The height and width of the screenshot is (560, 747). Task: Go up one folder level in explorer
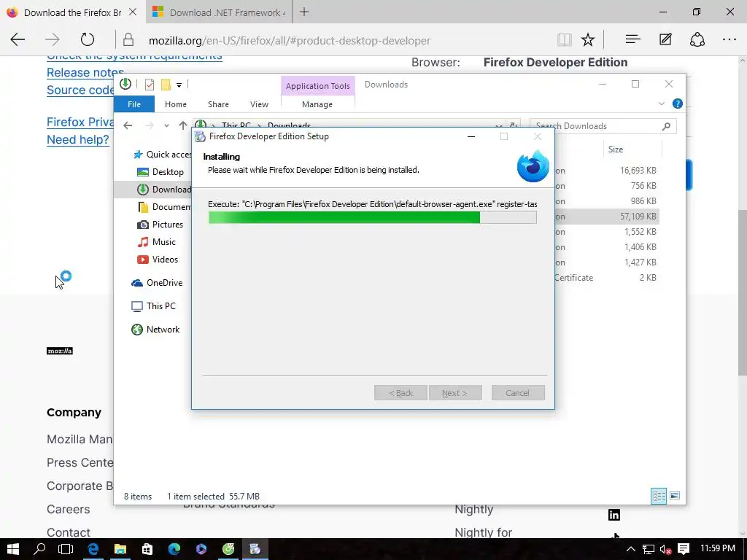pos(183,125)
